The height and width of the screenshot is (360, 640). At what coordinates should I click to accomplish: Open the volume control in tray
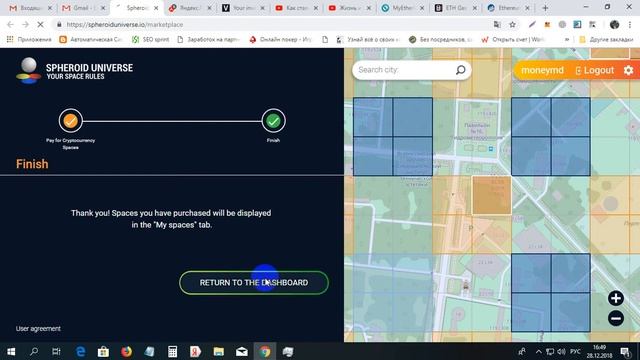click(562, 351)
